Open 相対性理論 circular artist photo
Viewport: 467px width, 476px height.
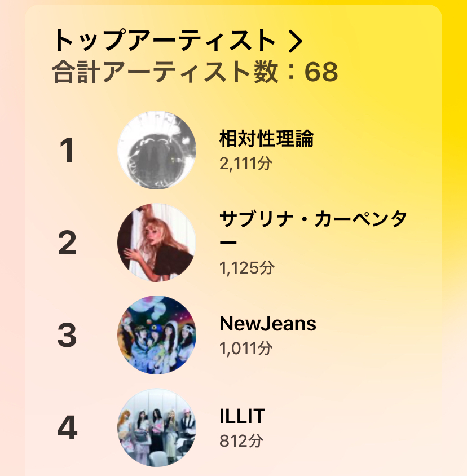(x=157, y=150)
